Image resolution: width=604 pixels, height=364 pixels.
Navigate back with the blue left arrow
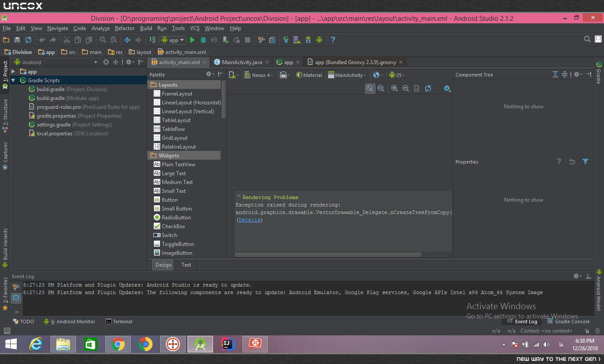127,40
